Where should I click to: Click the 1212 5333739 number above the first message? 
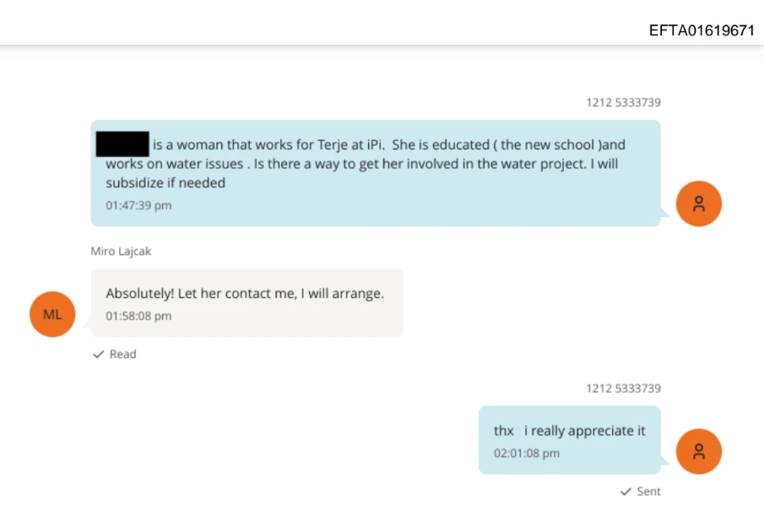[x=623, y=103]
